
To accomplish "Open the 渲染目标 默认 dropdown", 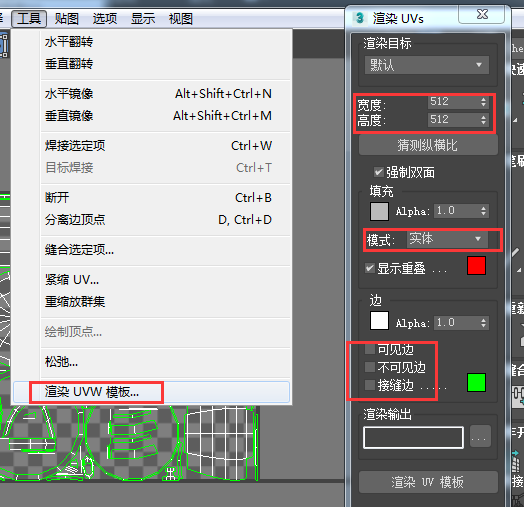I will 427,65.
